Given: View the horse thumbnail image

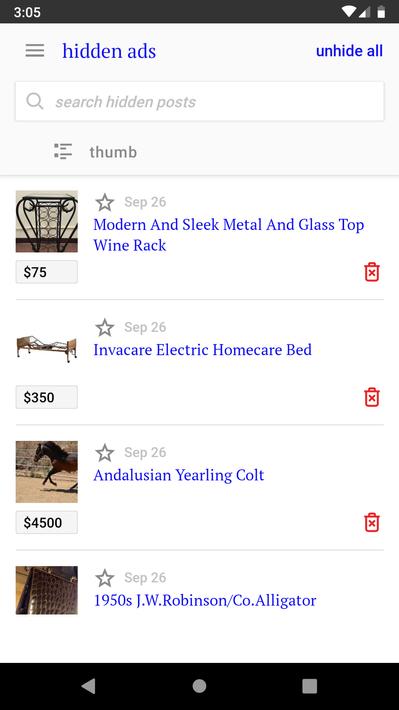Looking at the screenshot, I should 47,472.
